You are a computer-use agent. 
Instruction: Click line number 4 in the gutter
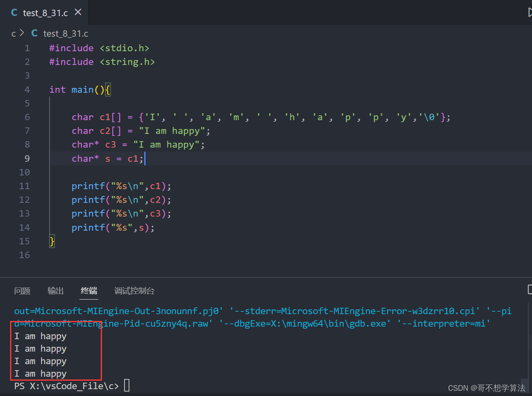pos(27,90)
